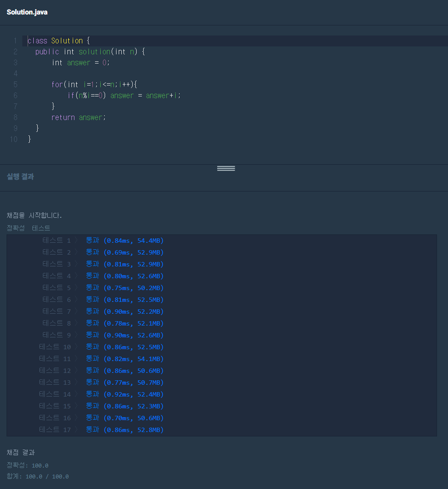This screenshot has height=489, width=448.
Task: Click 테스트 9 result '0.90ms, 52.6MB'
Action: (x=134, y=336)
